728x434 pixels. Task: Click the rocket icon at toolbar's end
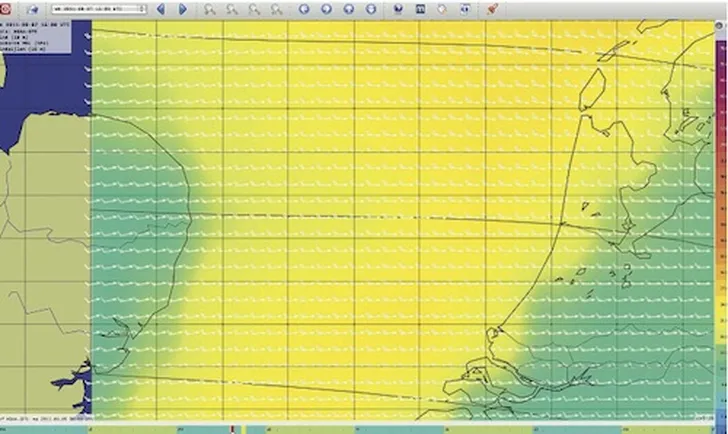[x=492, y=8]
